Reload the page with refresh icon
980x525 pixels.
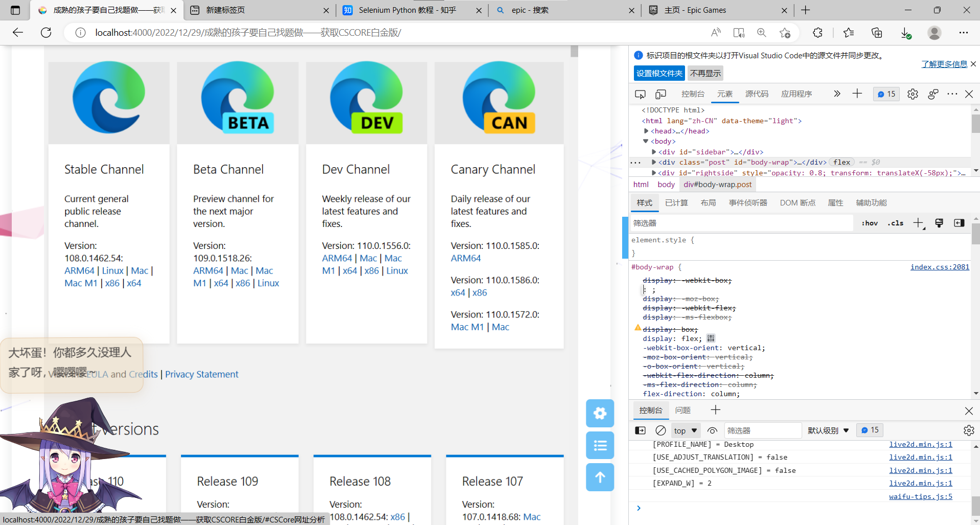pos(46,33)
